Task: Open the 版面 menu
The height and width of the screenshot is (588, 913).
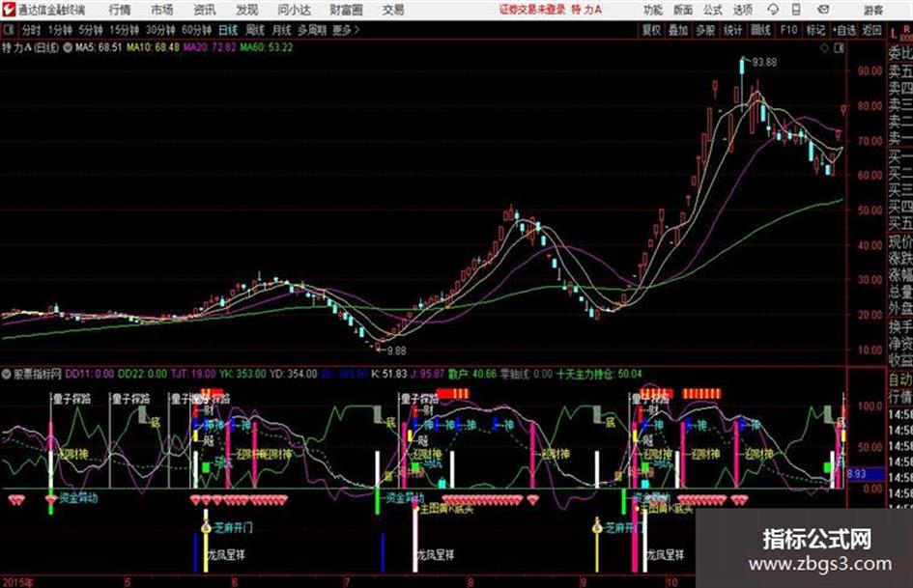Action: pyautogui.click(x=682, y=10)
